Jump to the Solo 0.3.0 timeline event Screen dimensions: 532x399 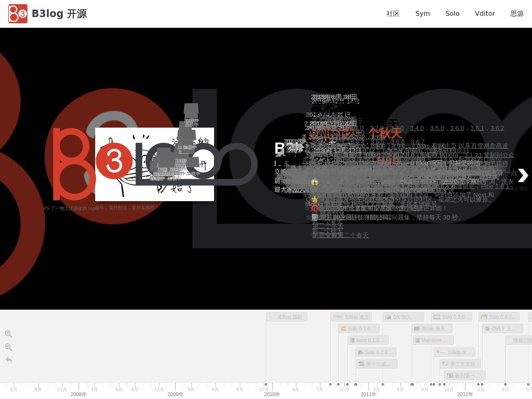point(452,317)
